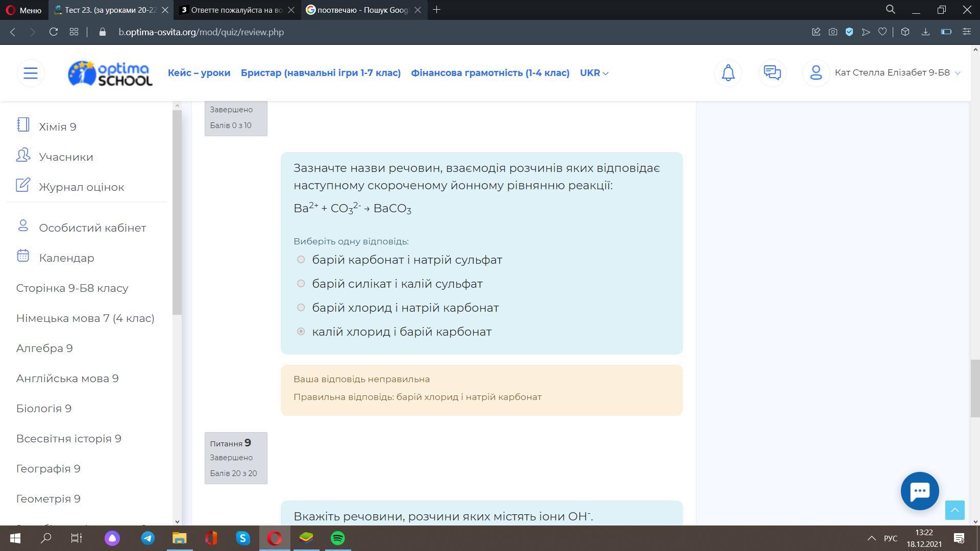980x551 pixels.
Task: Click the blue chat support bubble
Action: click(x=919, y=491)
